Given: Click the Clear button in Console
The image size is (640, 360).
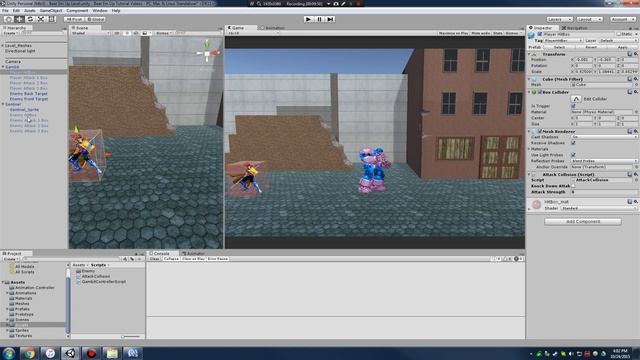Looking at the screenshot, I should click(154, 259).
